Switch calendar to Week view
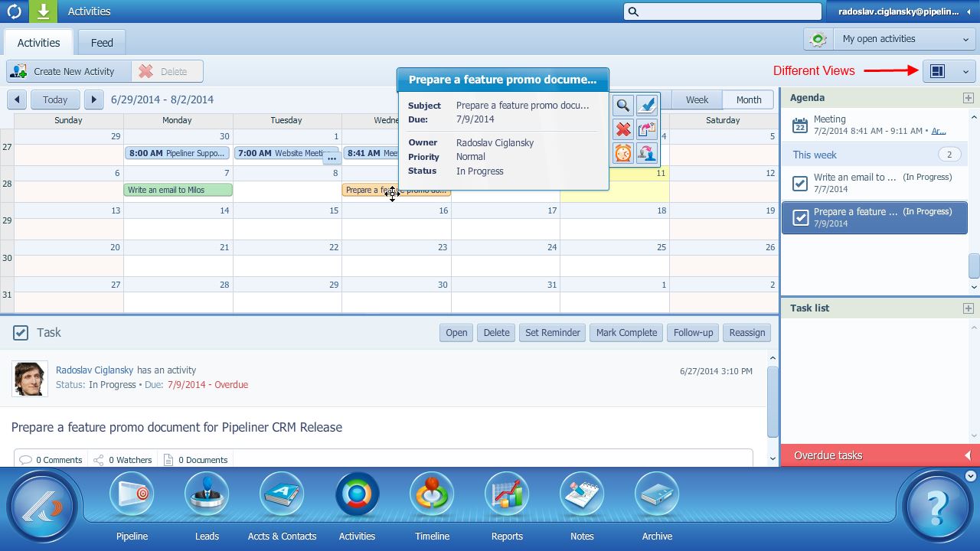This screenshot has height=551, width=980. tap(696, 99)
